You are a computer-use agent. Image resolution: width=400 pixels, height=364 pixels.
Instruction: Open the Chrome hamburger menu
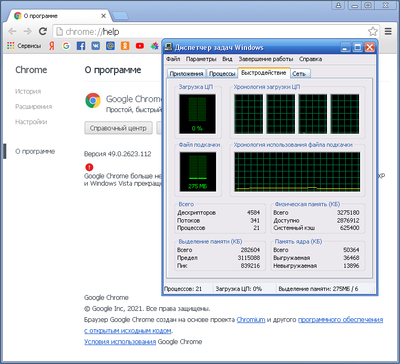pos(388,31)
